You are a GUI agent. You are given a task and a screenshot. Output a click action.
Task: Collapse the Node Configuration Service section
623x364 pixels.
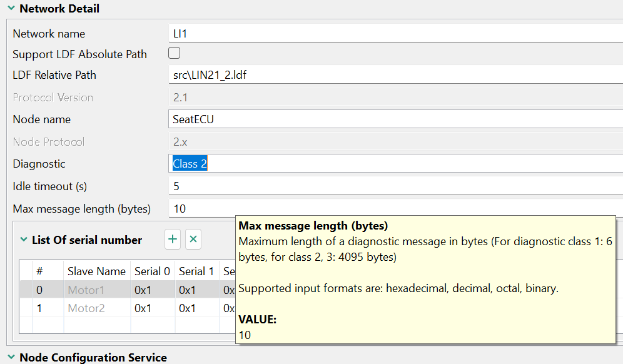11,357
